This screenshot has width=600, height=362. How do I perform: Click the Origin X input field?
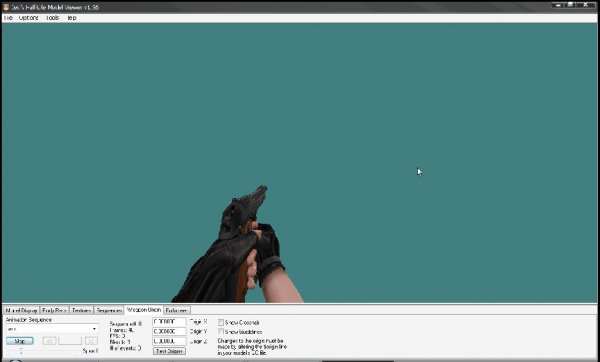[169, 322]
